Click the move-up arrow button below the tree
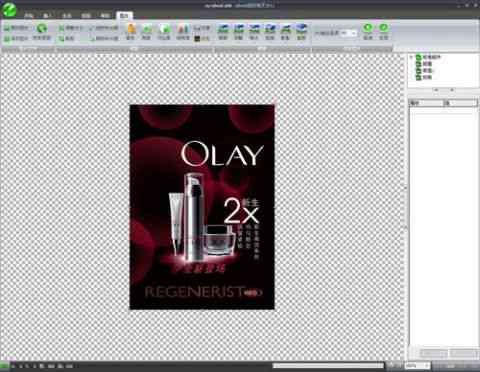Image resolution: width=480 pixels, height=372 pixels. pos(436,90)
